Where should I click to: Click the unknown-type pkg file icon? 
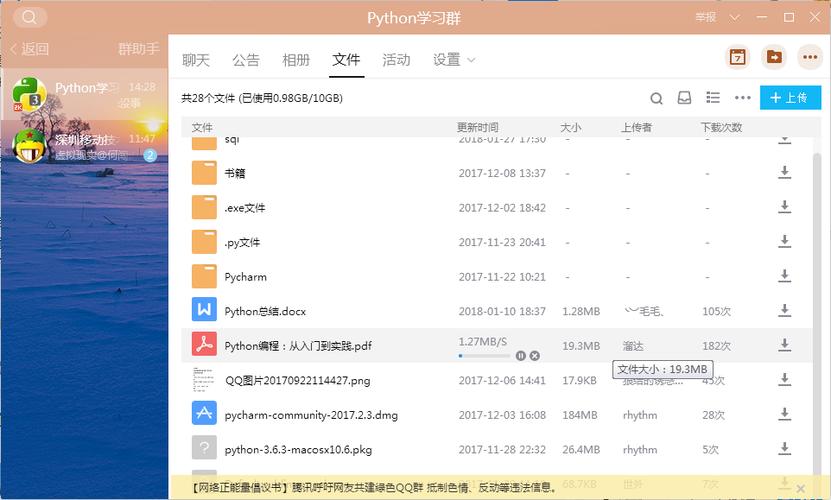coord(204,448)
